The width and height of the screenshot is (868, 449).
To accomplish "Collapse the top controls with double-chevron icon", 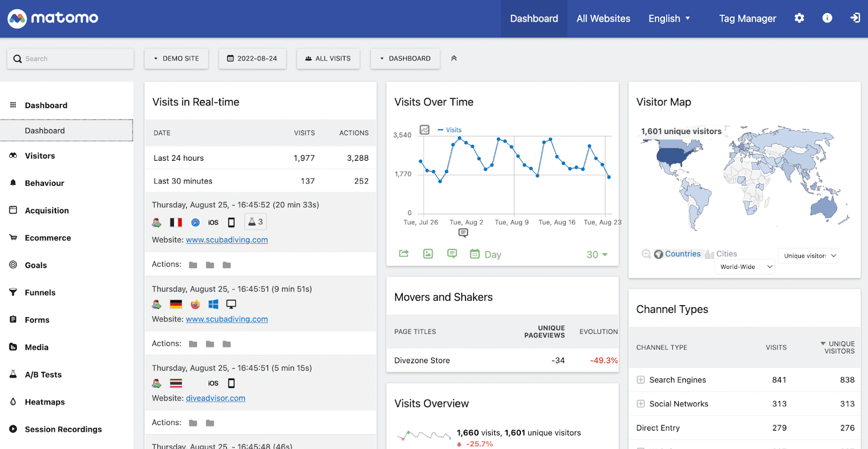I will (454, 58).
